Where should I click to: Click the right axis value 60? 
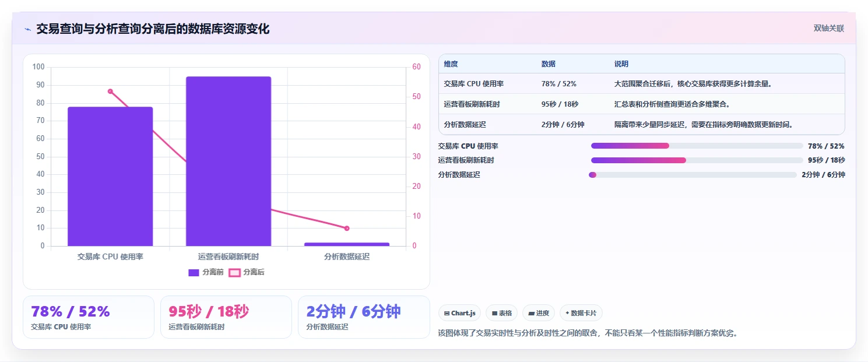416,67
